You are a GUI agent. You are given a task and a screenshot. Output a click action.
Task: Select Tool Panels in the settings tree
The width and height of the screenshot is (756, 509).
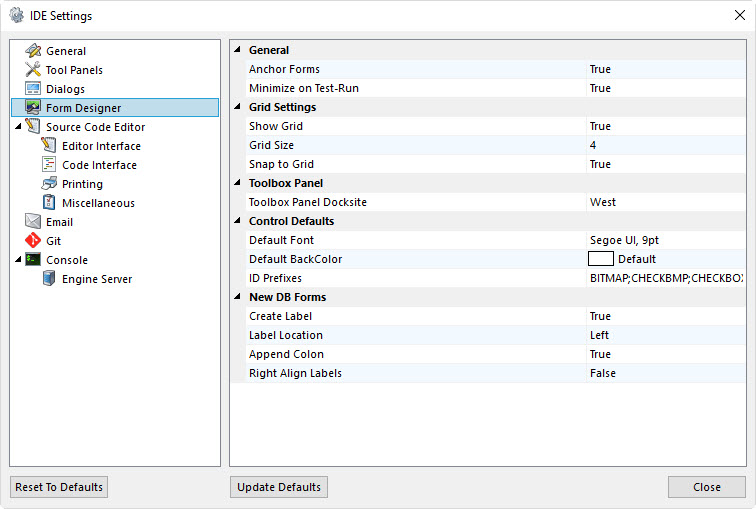(x=74, y=70)
